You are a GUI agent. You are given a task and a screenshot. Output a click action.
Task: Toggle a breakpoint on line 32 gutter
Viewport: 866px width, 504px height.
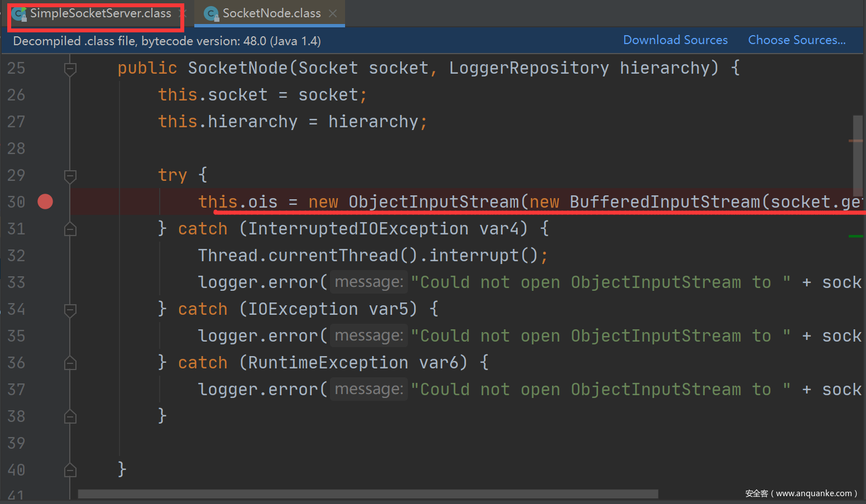45,256
